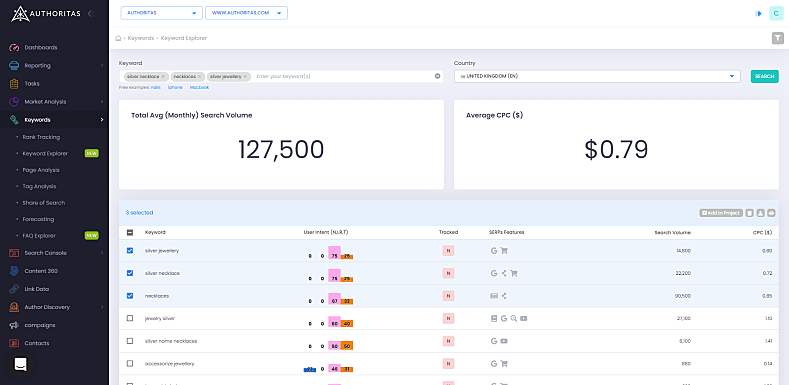789x385 pixels.
Task: Expand the Reporting submenu arrow
Action: [102, 65]
